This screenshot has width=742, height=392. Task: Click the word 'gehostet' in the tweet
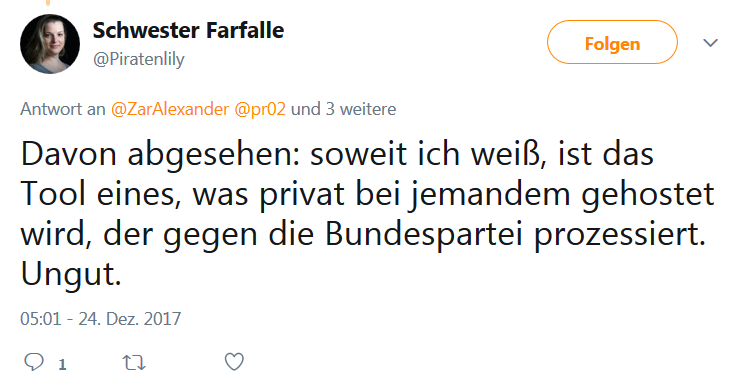647,195
